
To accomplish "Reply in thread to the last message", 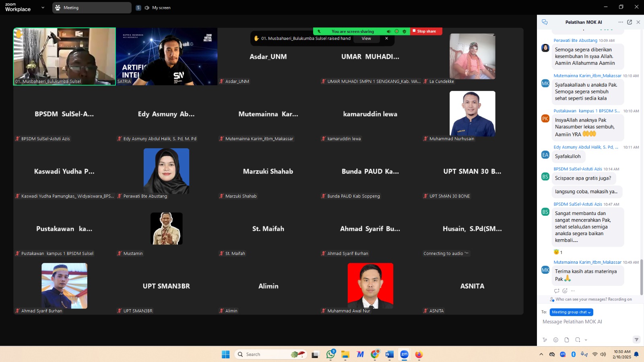I will (557, 291).
